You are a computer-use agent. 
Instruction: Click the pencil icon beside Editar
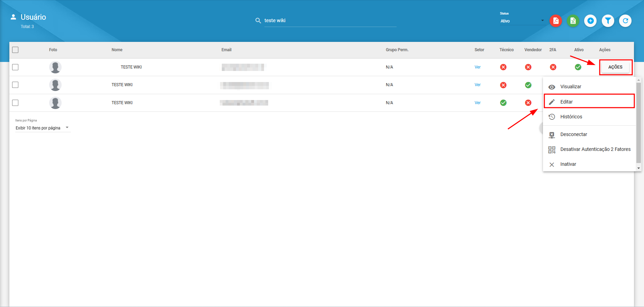click(552, 102)
